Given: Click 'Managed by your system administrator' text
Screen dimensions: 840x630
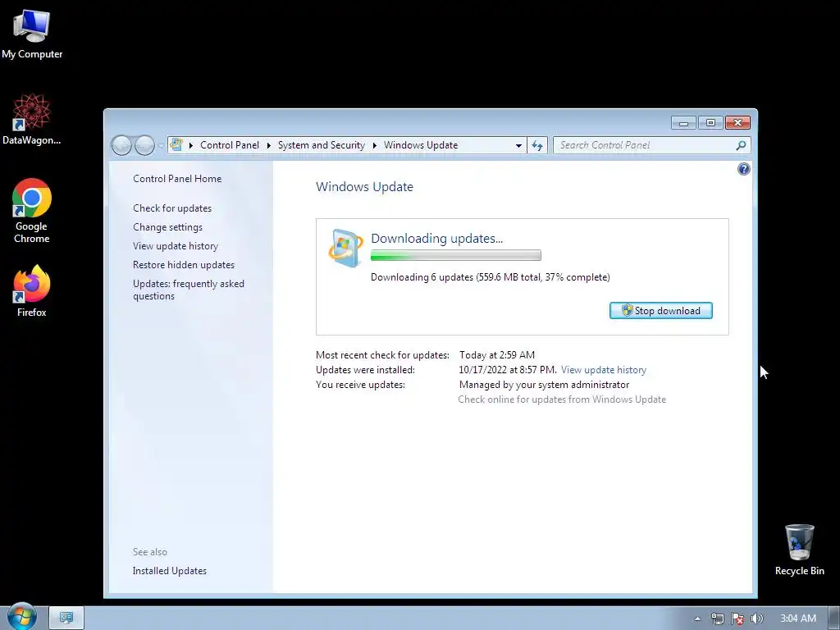Looking at the screenshot, I should point(544,386).
